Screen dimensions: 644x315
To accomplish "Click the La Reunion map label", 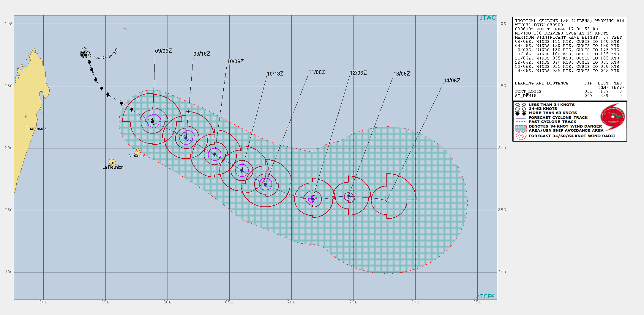I will tap(113, 167).
